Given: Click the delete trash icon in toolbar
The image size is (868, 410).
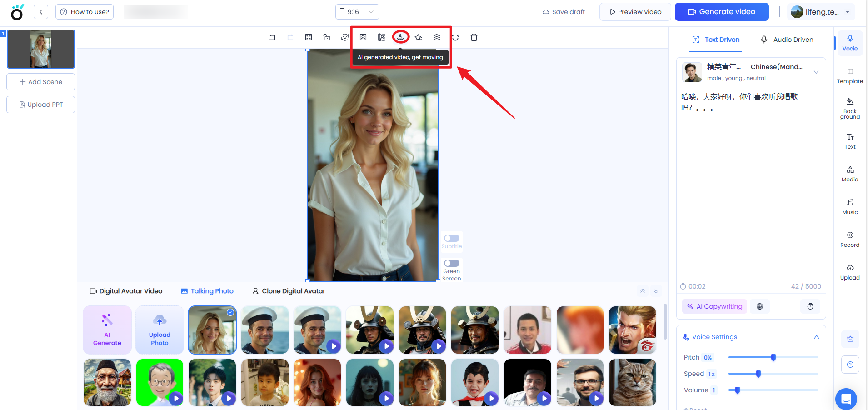Looking at the screenshot, I should [474, 37].
